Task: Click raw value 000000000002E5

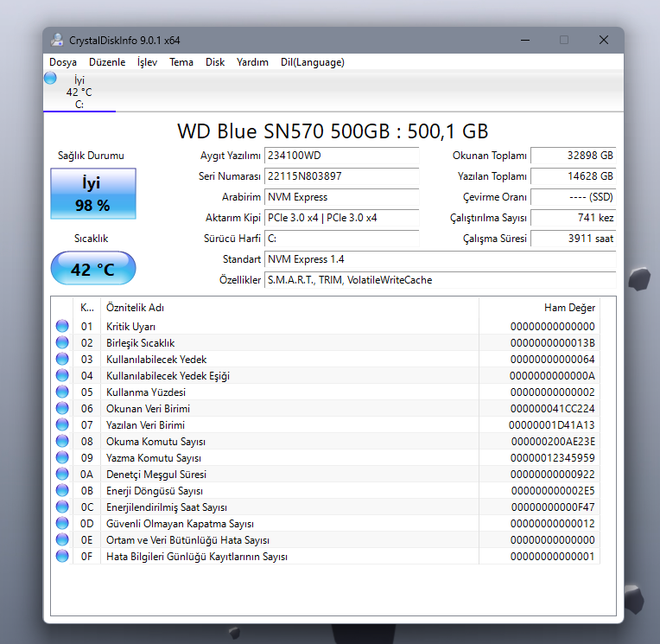Action: click(553, 491)
